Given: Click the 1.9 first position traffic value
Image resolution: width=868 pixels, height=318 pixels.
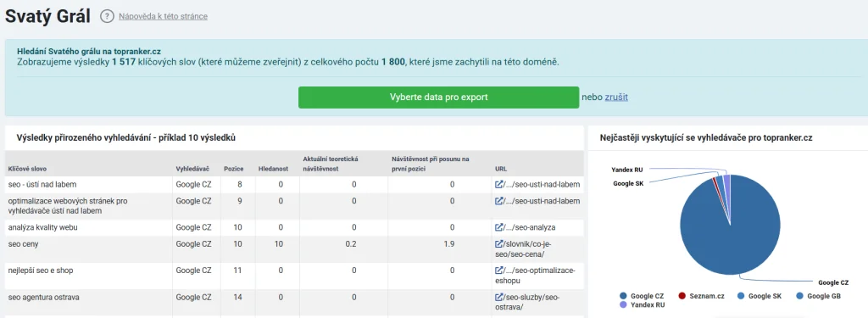Looking at the screenshot, I should (449, 243).
